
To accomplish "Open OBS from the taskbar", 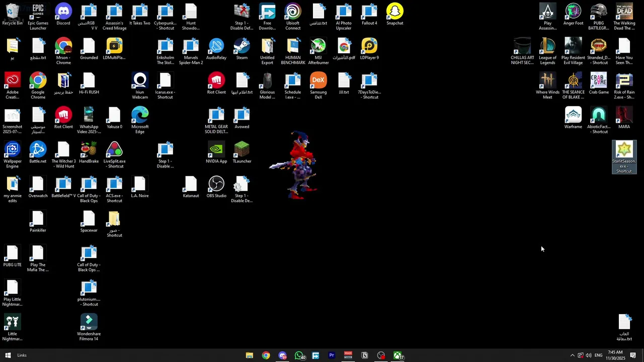I will point(381,355).
